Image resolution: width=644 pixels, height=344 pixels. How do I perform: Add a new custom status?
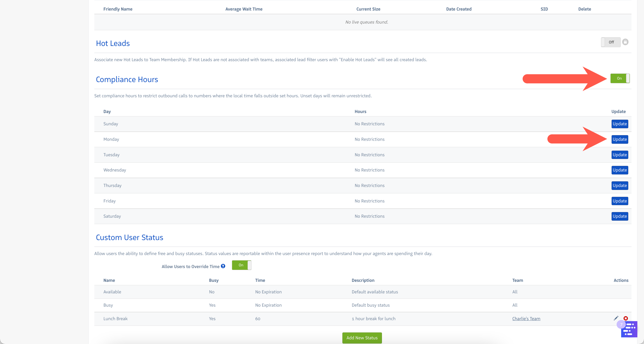(362, 338)
